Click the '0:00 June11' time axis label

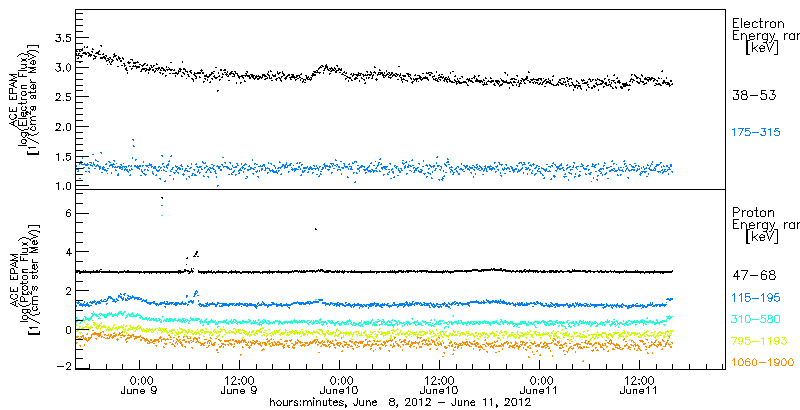[539, 386]
